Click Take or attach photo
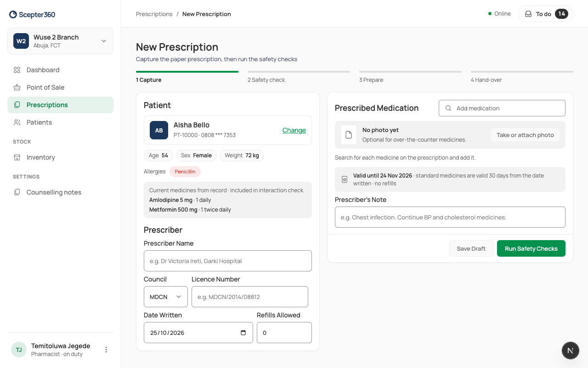The width and height of the screenshot is (588, 368). point(525,135)
